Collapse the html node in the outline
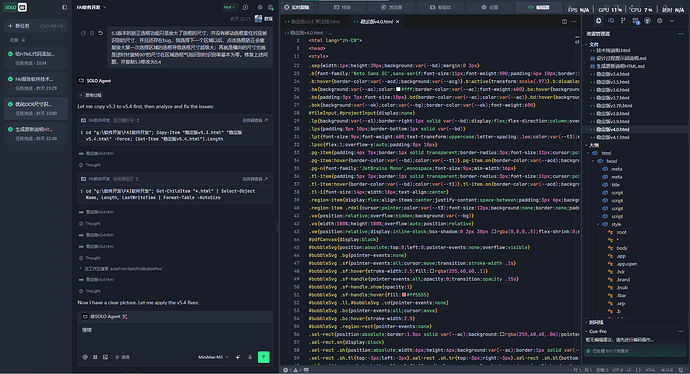This screenshot has width=690, height=374. [589, 153]
